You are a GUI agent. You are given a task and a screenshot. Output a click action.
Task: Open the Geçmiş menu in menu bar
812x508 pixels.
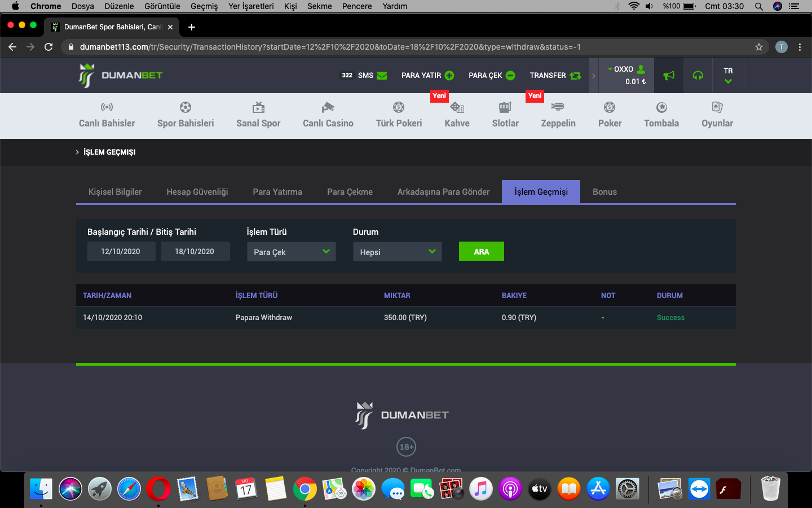point(204,6)
